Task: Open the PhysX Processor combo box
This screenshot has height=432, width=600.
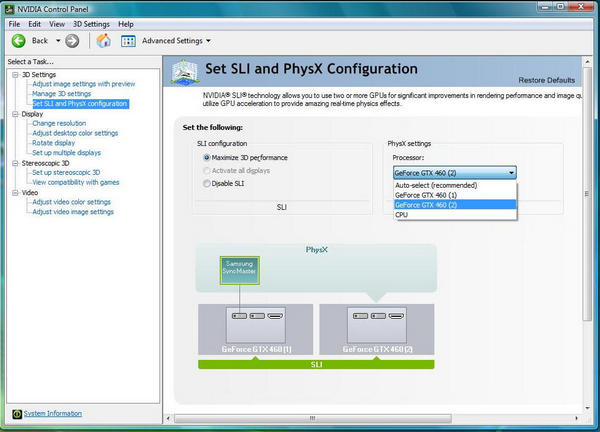Action: coord(455,173)
